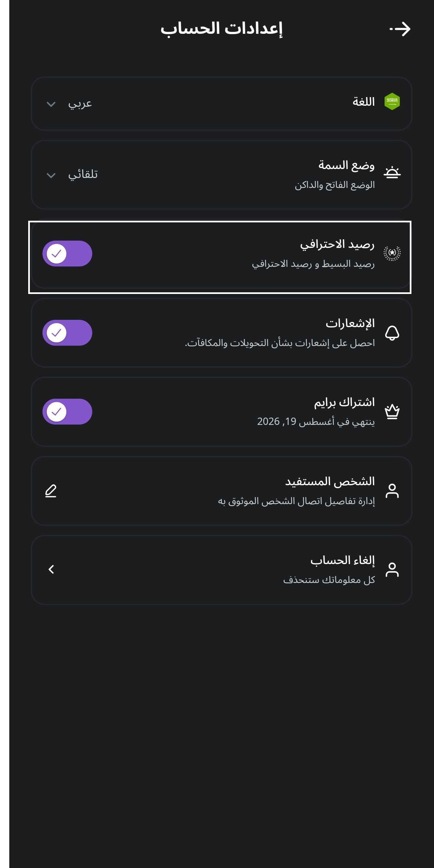
Task: Toggle the رصيد الاحترافي switch
Action: (x=67, y=254)
